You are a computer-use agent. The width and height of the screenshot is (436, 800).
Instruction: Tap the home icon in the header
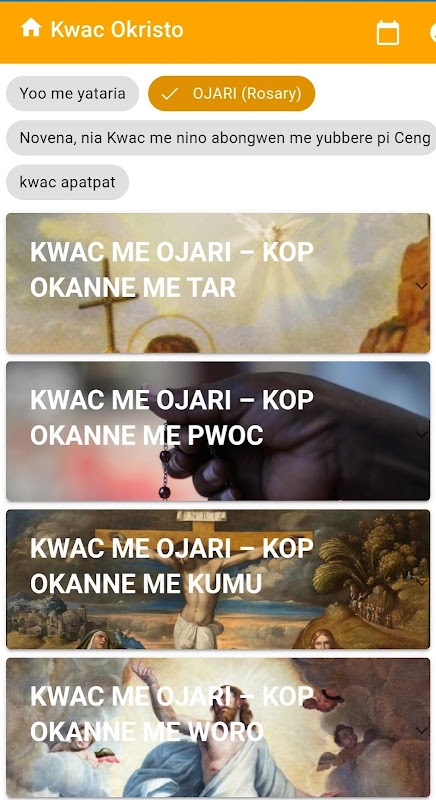tap(31, 28)
